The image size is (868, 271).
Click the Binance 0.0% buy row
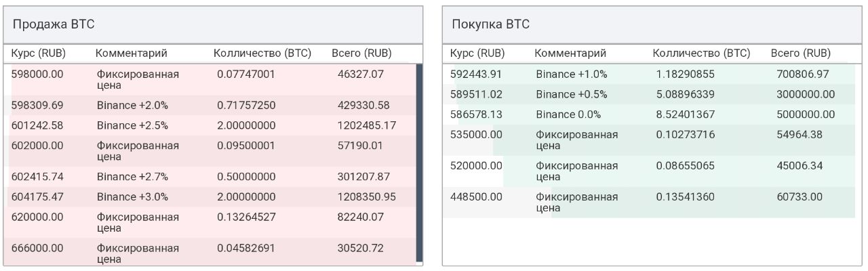[649, 114]
